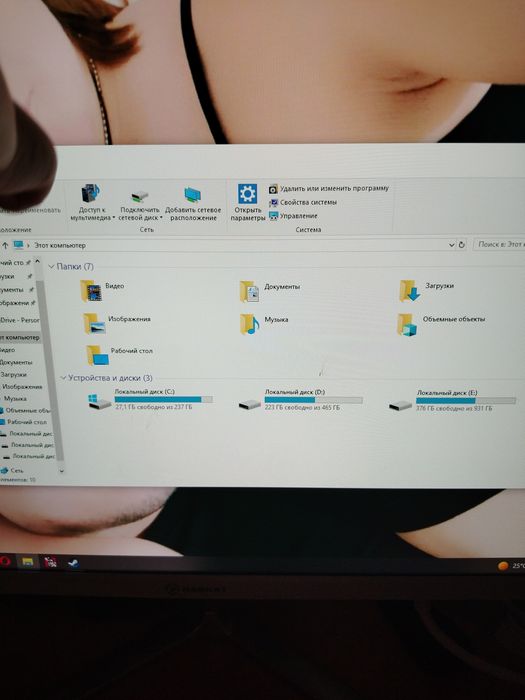Image resolution: width=525 pixels, height=700 pixels.
Task: Click the search field Поиск
Action: click(x=499, y=244)
